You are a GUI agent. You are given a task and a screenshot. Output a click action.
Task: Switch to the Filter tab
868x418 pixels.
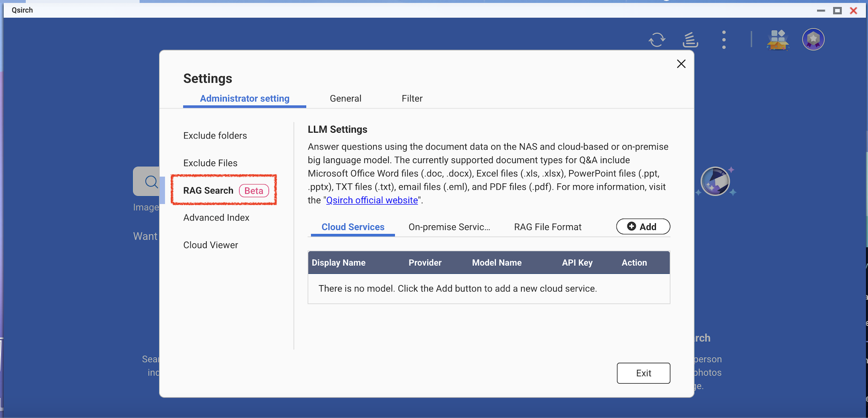(412, 98)
